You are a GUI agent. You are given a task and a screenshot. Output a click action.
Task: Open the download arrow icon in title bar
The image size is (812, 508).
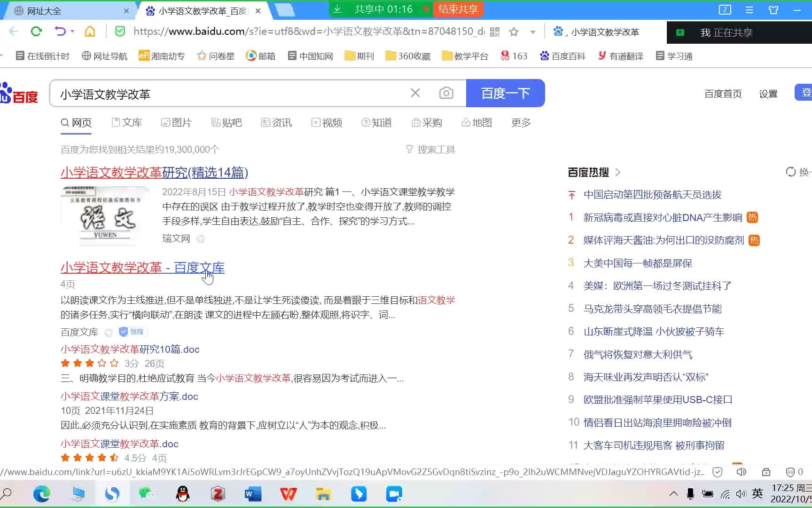coord(337,9)
